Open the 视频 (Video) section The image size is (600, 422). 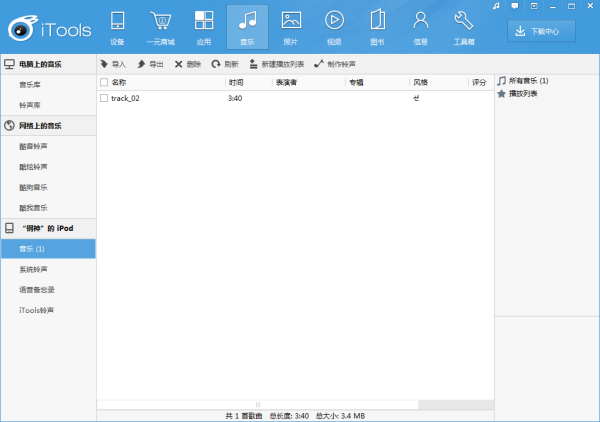334,27
